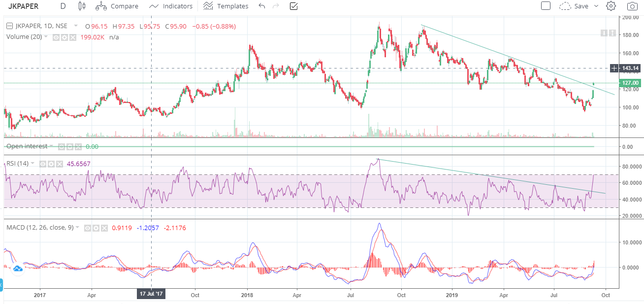Click the Compare symbols button
This screenshot has width=644, height=304.
click(117, 6)
